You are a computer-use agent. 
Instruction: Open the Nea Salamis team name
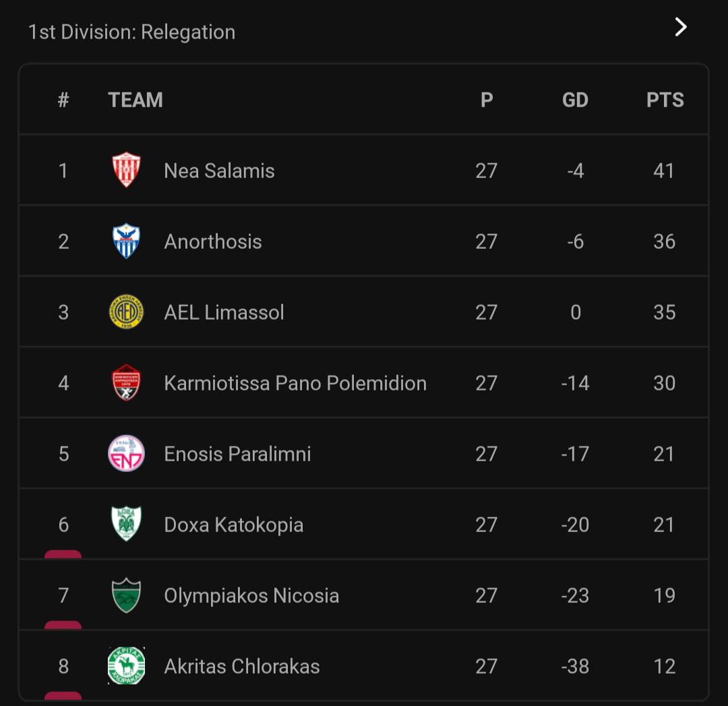(219, 171)
